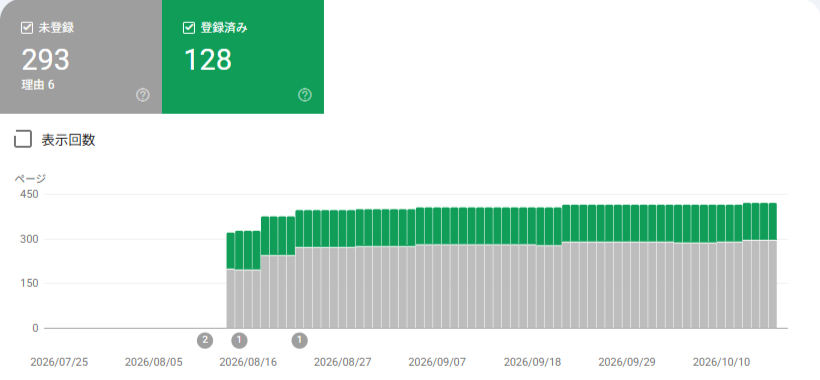Image resolution: width=820 pixels, height=380 pixels.
Task: Click the last bar of the chart
Action: (x=772, y=266)
